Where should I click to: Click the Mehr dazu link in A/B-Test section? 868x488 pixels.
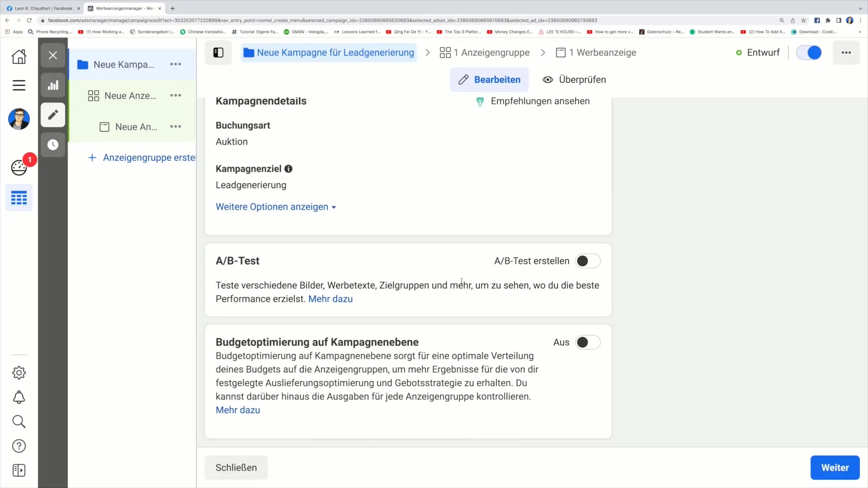click(x=330, y=299)
